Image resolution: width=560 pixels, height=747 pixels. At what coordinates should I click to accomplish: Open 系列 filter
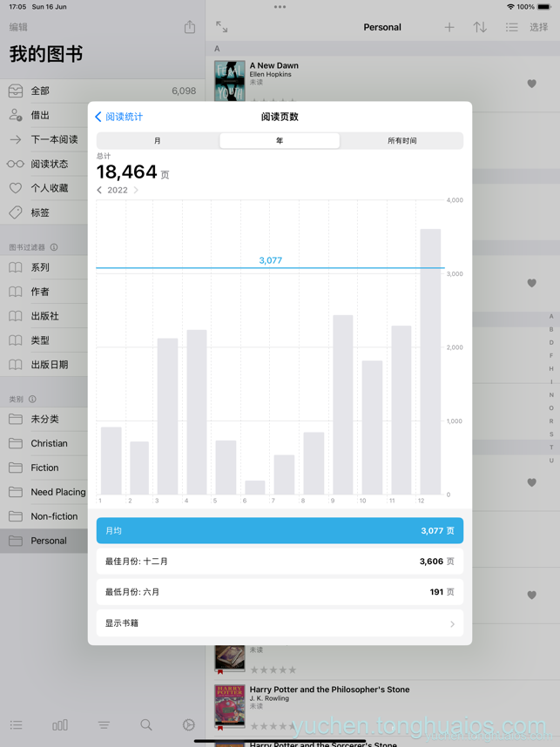coord(44,267)
